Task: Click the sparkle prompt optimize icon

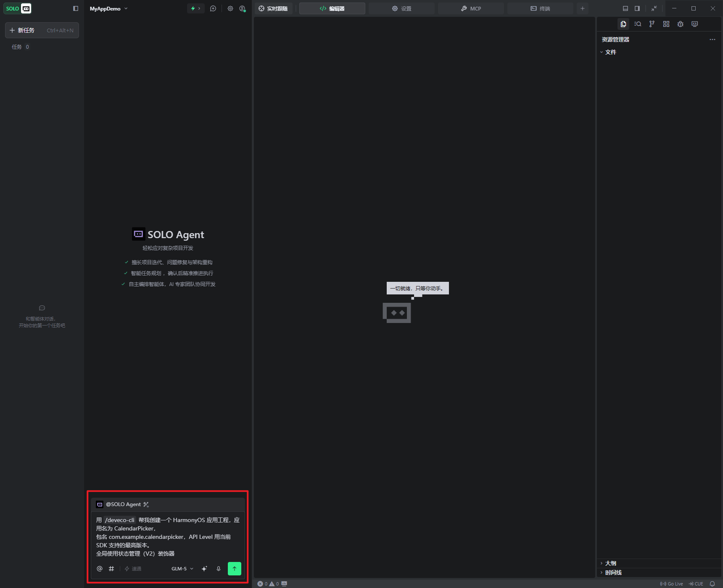Action: (204, 569)
